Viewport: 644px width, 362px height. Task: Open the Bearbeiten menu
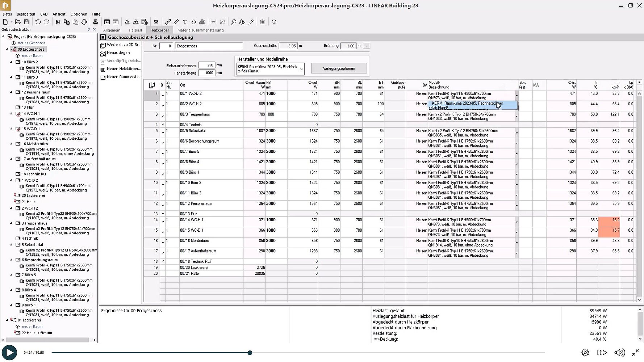(x=26, y=14)
